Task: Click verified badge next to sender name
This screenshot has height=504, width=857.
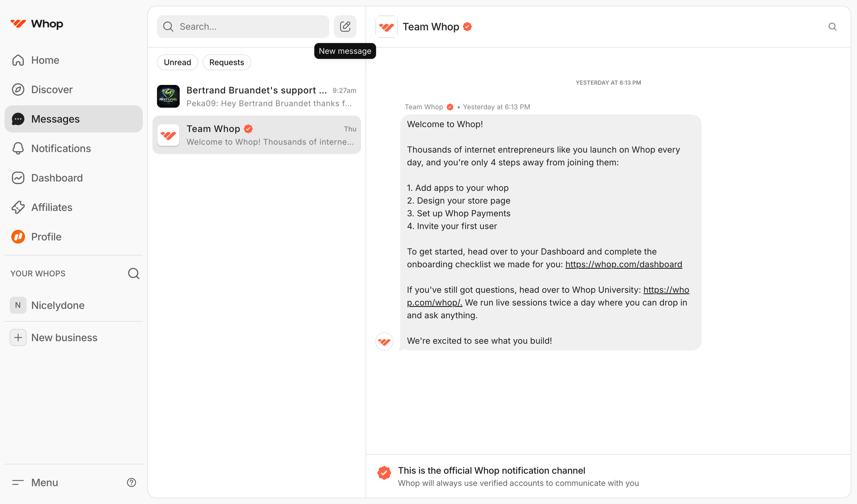Action: (x=450, y=107)
